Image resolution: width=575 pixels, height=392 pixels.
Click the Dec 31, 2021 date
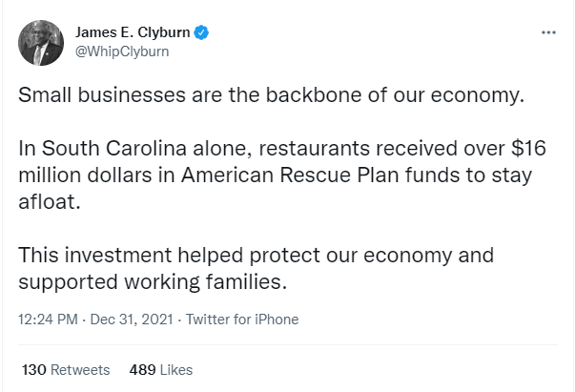click(129, 320)
